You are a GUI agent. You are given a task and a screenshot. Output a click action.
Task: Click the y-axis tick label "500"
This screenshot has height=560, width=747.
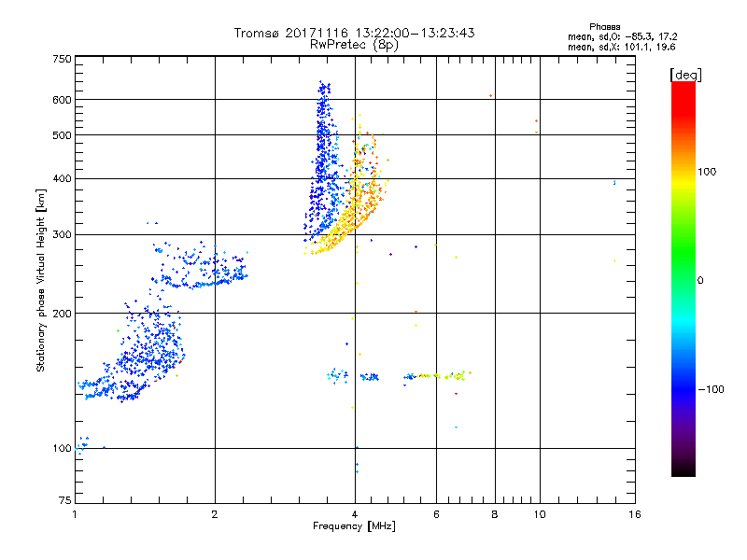(62, 135)
